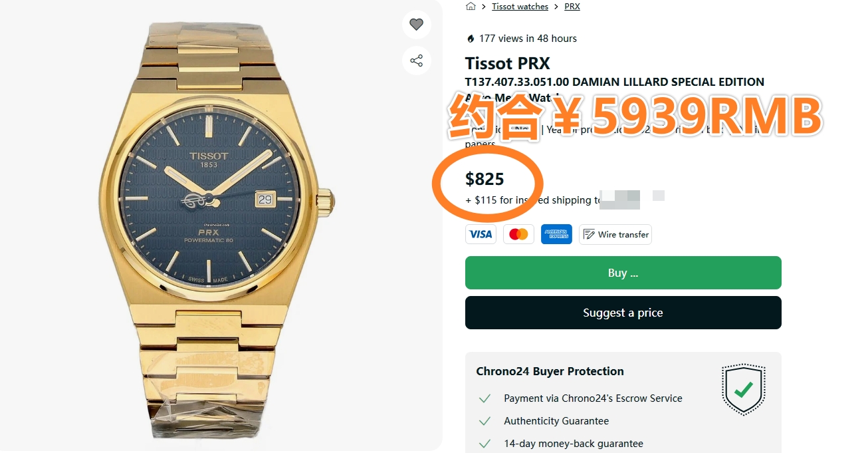Click the flame icon beside views count

[471, 39]
